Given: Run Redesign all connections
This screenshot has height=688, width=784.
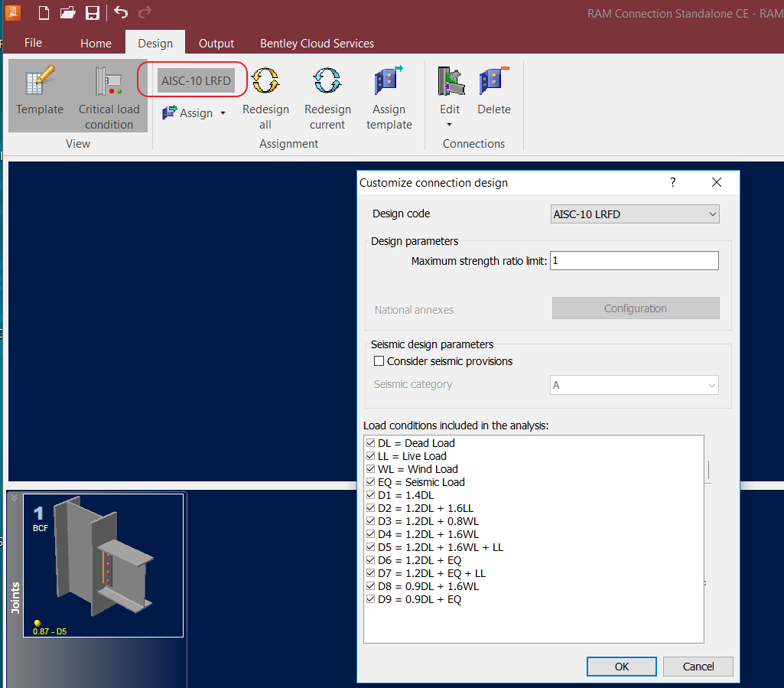Looking at the screenshot, I should [265, 82].
